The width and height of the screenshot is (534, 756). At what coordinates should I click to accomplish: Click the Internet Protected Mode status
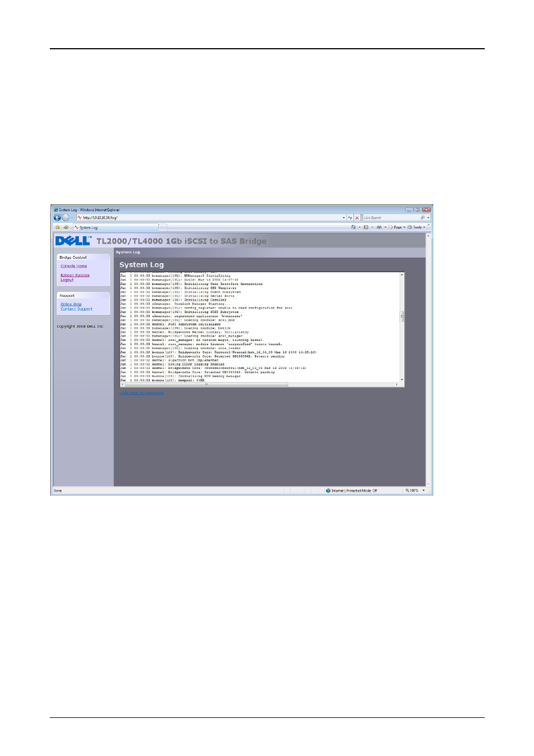[352, 491]
